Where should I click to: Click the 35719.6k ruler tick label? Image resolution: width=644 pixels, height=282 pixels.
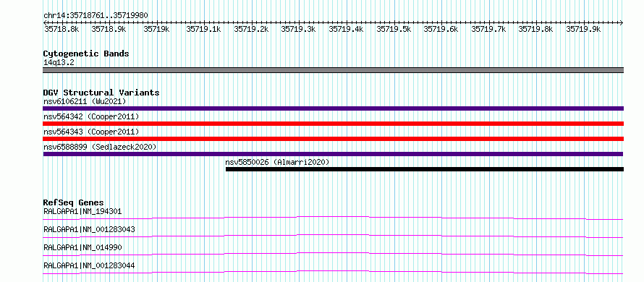point(441,29)
